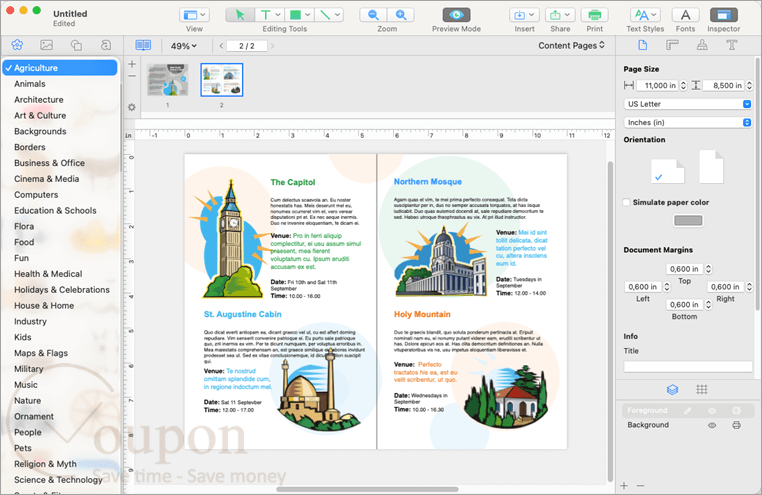Screen dimensions: 762x495
Task: Click the Top margin stepper
Action: tap(708, 269)
